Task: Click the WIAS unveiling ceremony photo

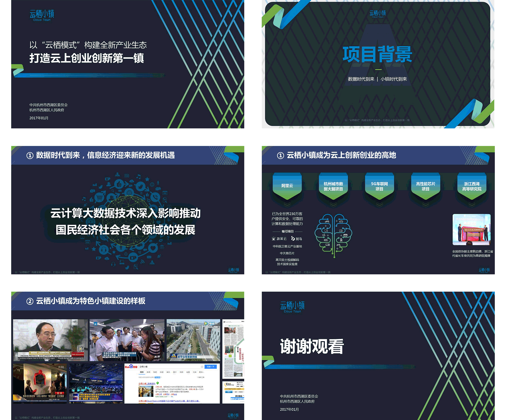Action: click(471, 229)
